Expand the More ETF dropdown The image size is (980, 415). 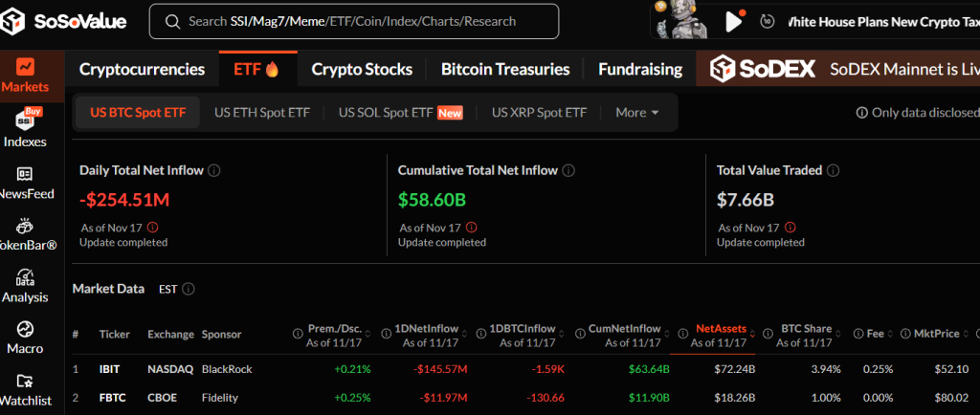pyautogui.click(x=637, y=113)
